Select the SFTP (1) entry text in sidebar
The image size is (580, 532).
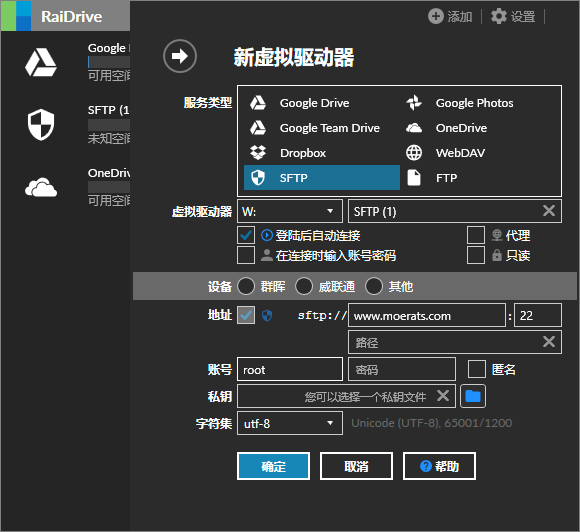point(109,110)
